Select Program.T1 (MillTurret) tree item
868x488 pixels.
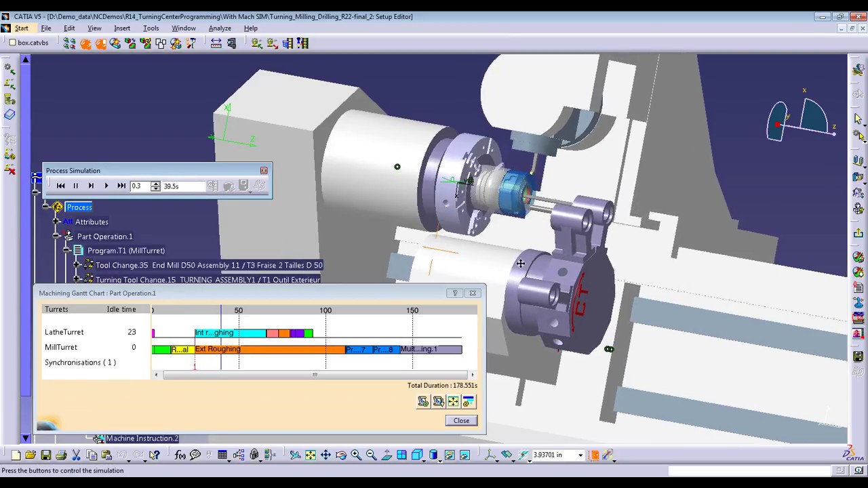click(x=126, y=251)
